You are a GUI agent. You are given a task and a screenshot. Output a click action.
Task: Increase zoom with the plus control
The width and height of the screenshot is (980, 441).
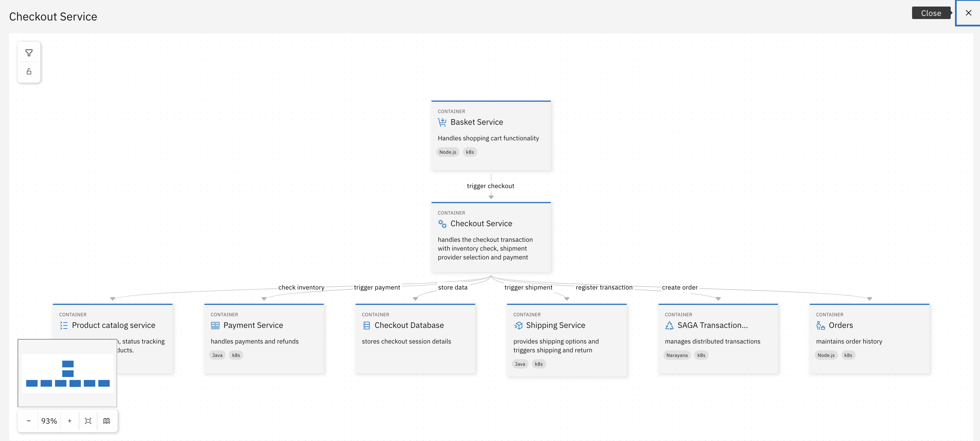pos(69,421)
